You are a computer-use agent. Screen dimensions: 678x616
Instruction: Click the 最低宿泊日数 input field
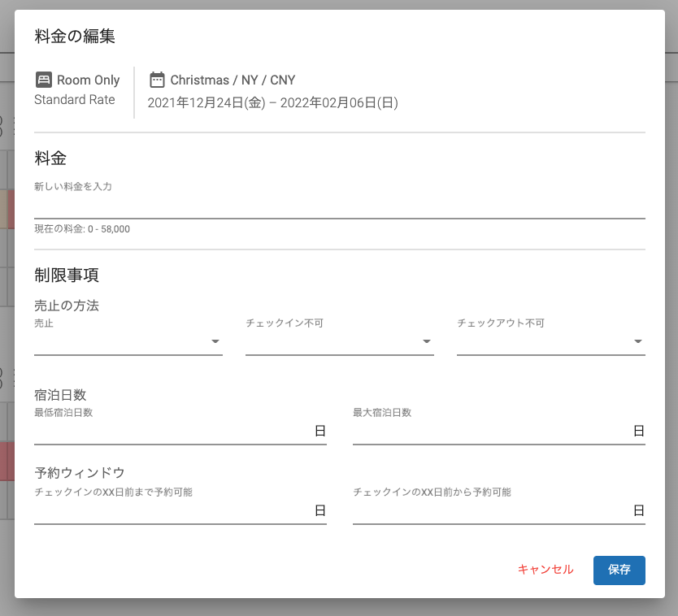click(x=172, y=432)
